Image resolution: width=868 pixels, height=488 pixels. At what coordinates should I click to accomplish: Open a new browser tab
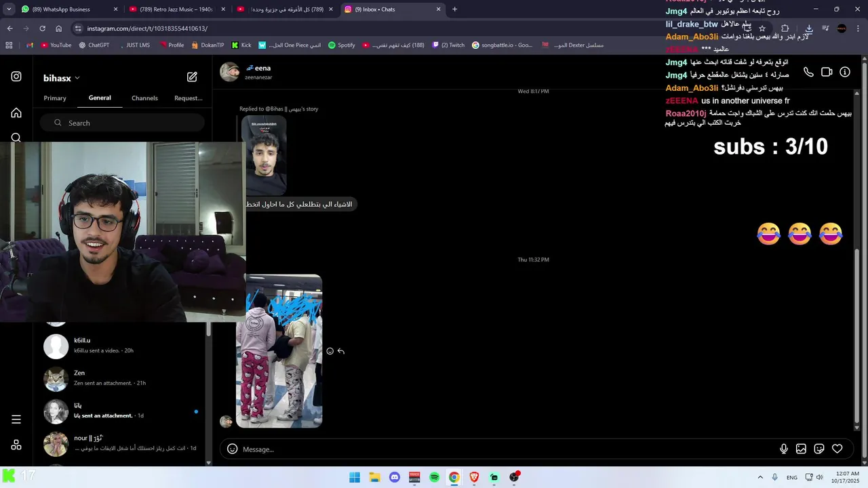tap(454, 9)
